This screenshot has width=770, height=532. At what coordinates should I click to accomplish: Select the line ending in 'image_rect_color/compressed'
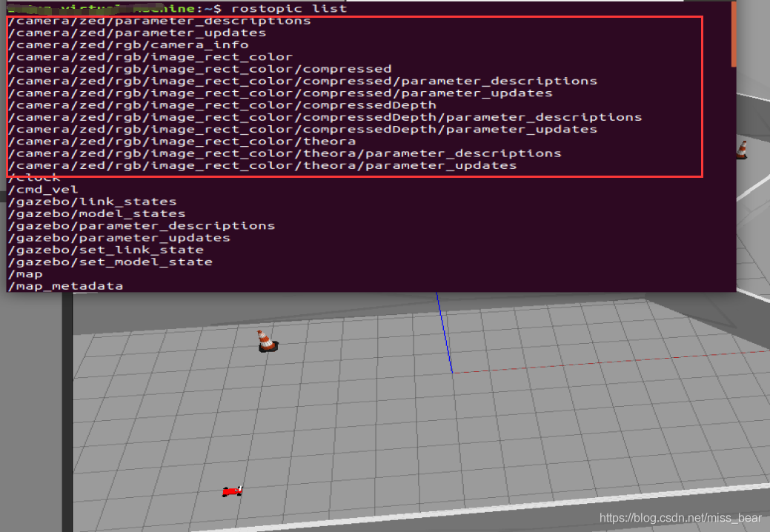tap(200, 69)
